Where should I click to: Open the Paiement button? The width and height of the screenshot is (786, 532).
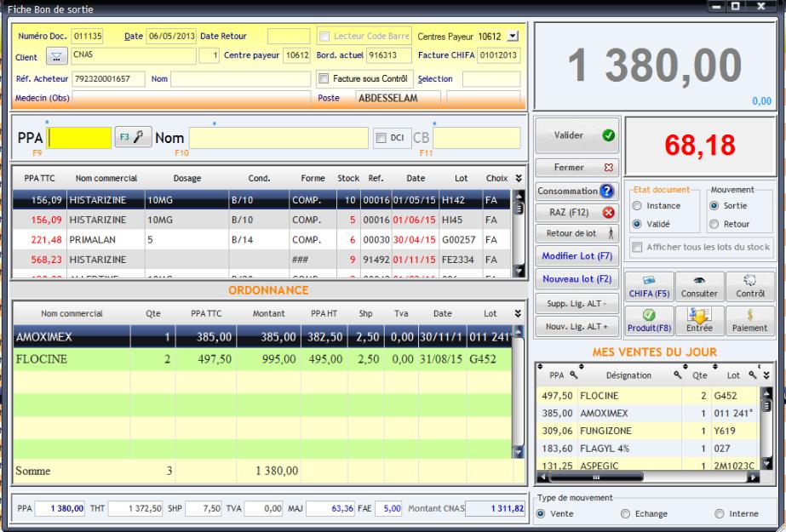click(750, 320)
